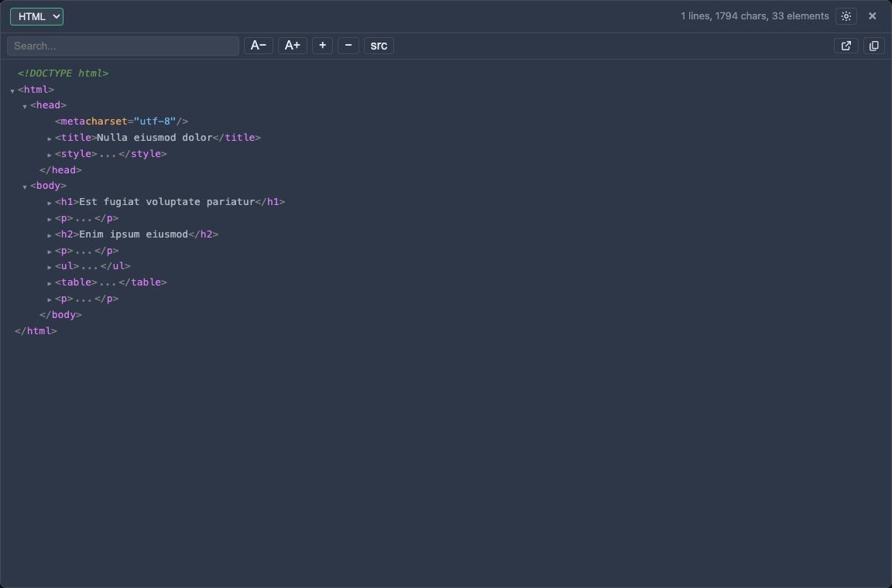Image resolution: width=892 pixels, height=588 pixels.
Task: Click the stats '1 lines, 1794 chars, 33 elements'
Action: pyautogui.click(x=754, y=16)
